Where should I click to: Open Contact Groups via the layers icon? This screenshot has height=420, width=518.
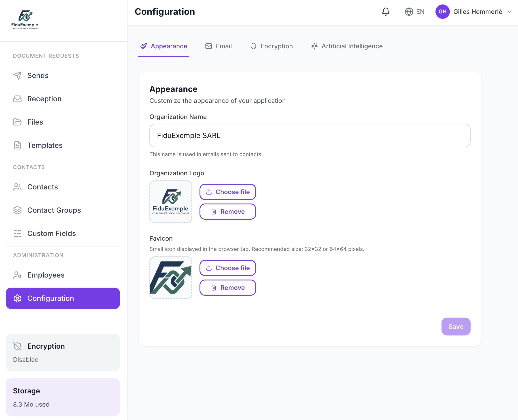coord(17,210)
